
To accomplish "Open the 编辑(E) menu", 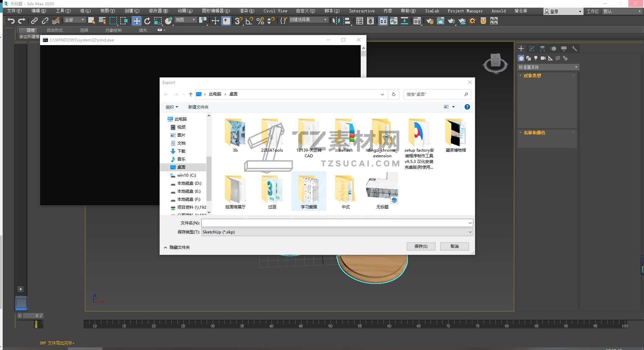I will pyautogui.click(x=39, y=11).
